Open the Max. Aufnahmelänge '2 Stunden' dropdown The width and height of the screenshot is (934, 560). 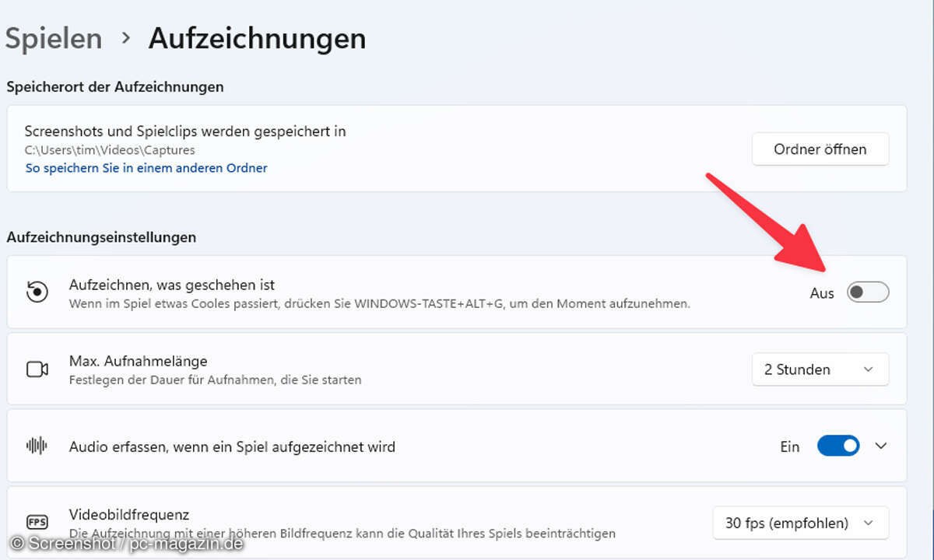click(820, 369)
